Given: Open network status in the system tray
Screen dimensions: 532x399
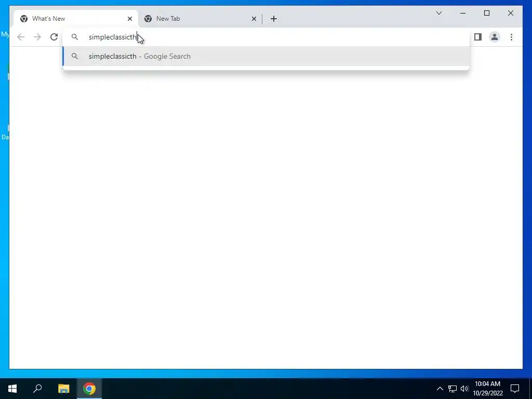Looking at the screenshot, I should [x=453, y=389].
